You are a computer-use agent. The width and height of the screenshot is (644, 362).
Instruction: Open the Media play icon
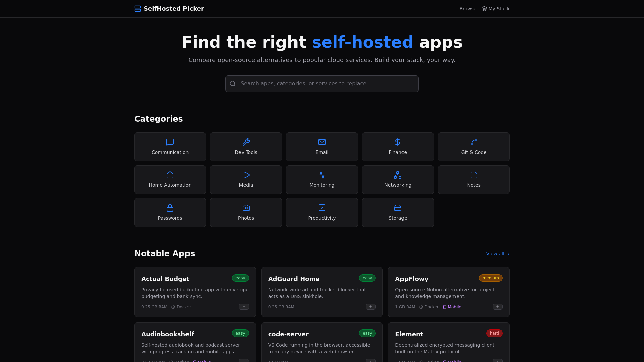[x=246, y=175]
